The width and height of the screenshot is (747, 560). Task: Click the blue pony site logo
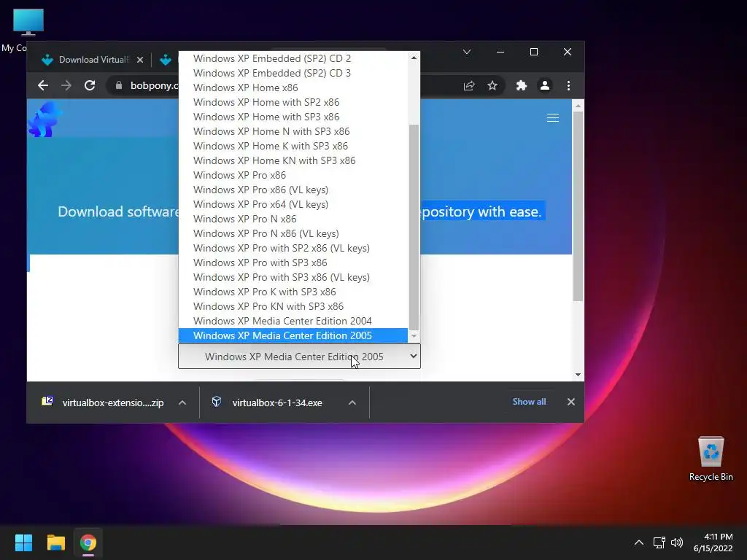(x=45, y=119)
